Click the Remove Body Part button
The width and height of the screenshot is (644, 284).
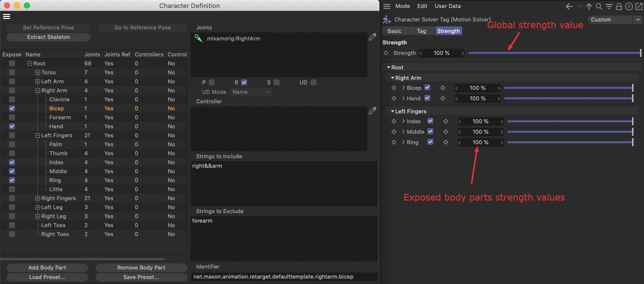pos(141,268)
